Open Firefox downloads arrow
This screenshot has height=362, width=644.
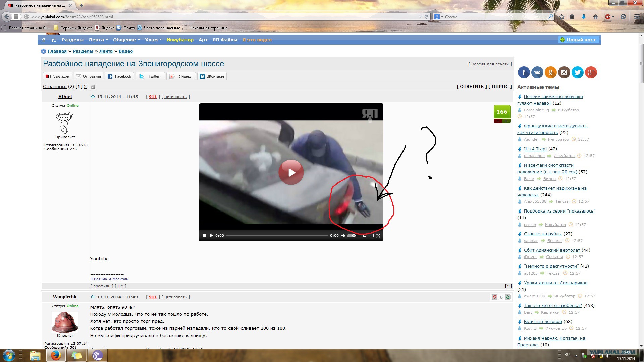click(x=584, y=17)
